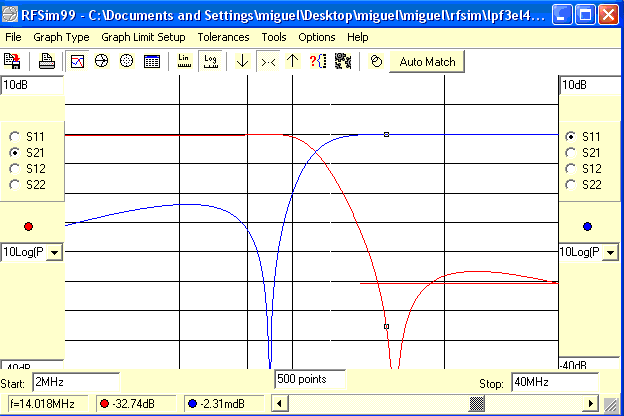The image size is (624, 416).
Task: Open the File menu
Action: (x=13, y=37)
